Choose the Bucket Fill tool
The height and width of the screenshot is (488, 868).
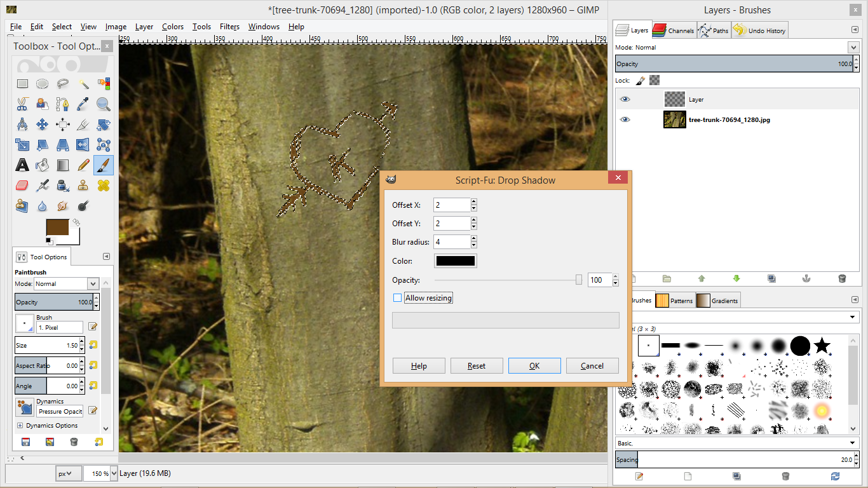click(x=42, y=165)
